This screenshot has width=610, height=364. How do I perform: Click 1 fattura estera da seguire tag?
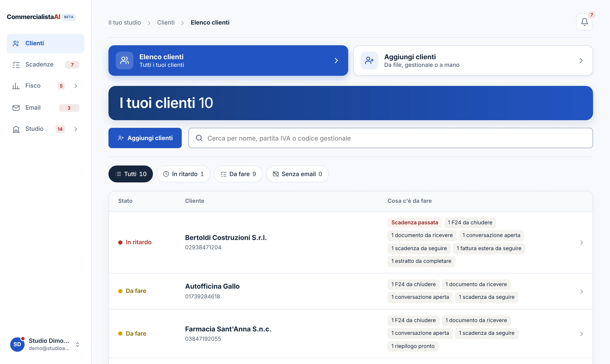489,248
